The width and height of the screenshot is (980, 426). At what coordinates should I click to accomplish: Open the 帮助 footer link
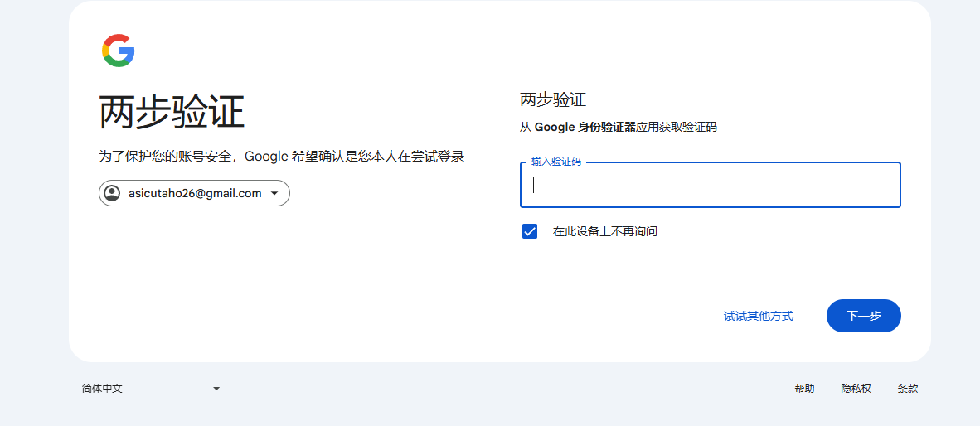tap(804, 388)
